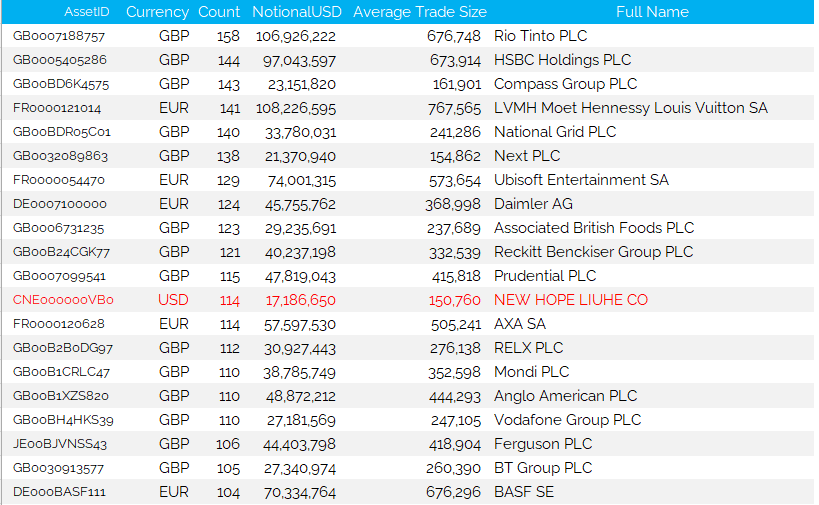Click notional value 48,872,212
The height and width of the screenshot is (505, 819).
point(301,397)
